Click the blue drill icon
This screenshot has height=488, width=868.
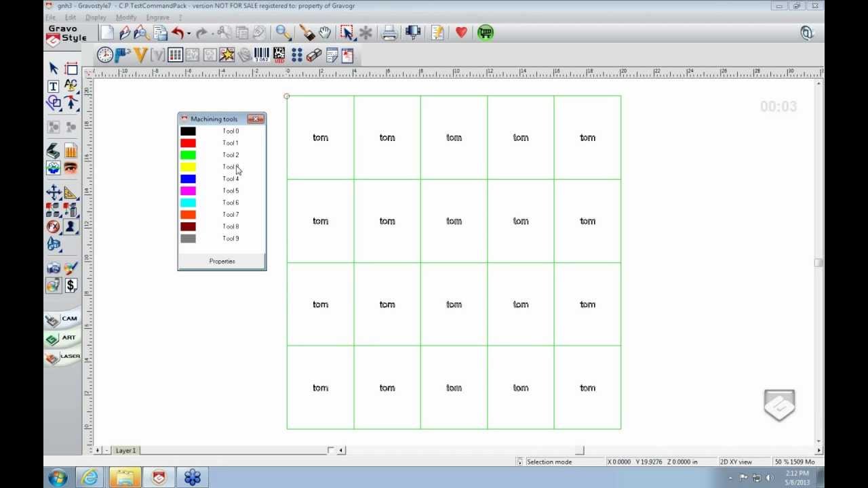pyautogui.click(x=123, y=55)
